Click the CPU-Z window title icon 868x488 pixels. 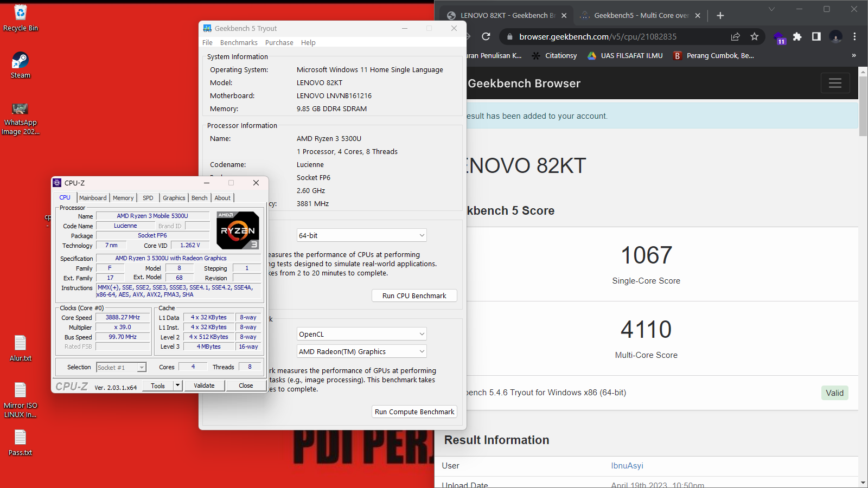click(57, 183)
